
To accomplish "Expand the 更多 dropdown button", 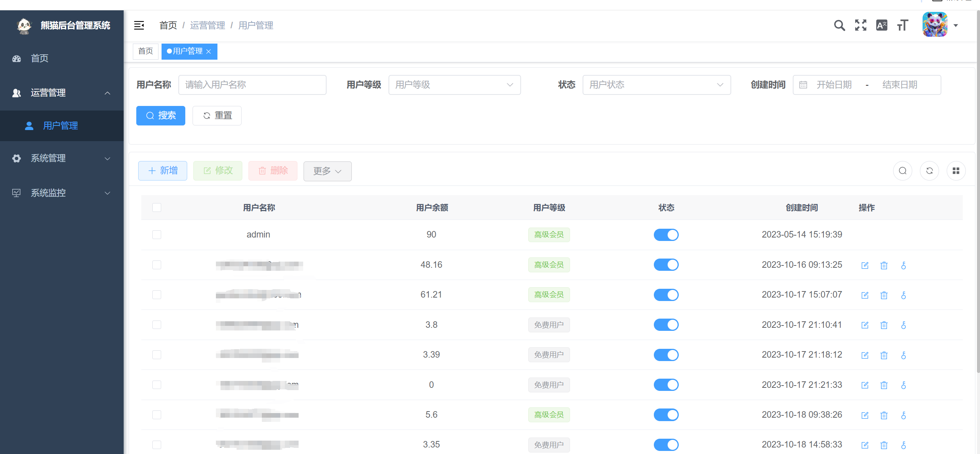I will [x=327, y=171].
